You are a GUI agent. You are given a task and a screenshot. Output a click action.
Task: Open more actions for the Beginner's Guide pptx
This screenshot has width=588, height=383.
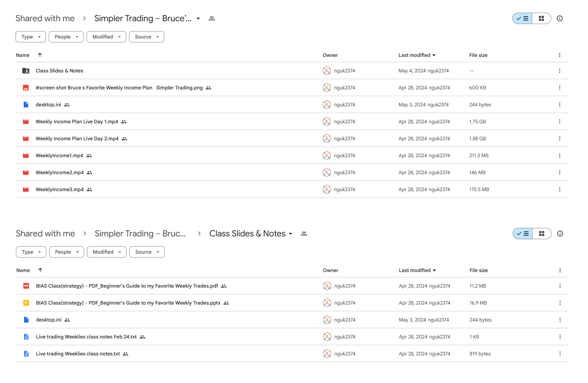[560, 303]
